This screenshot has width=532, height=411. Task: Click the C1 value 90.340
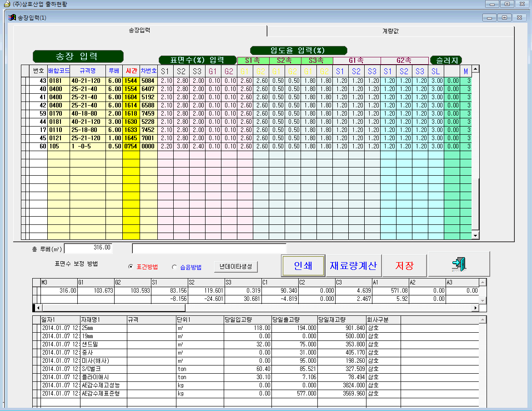tap(281, 290)
